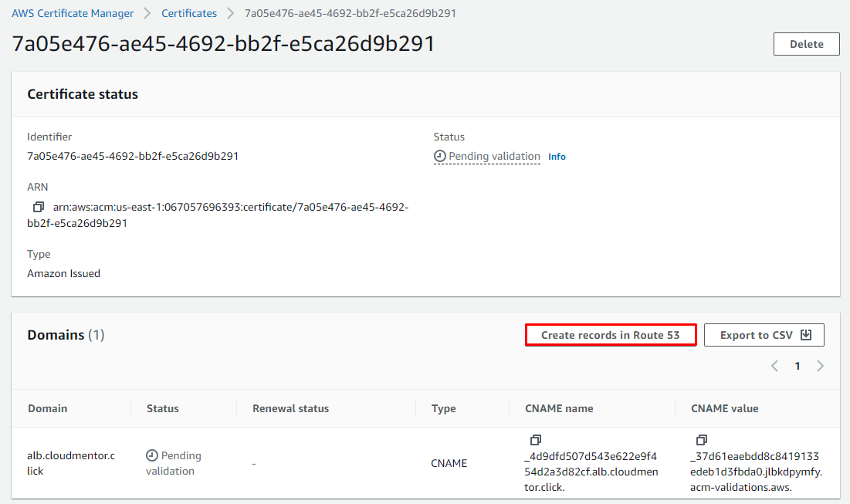
Task: Sort by Domain column header
Action: pyautogui.click(x=48, y=408)
